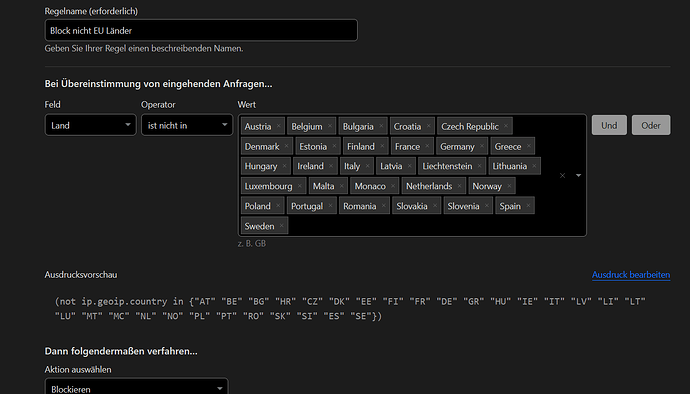690x394 pixels.
Task: Remove the Finland country tag
Action: (x=382, y=146)
